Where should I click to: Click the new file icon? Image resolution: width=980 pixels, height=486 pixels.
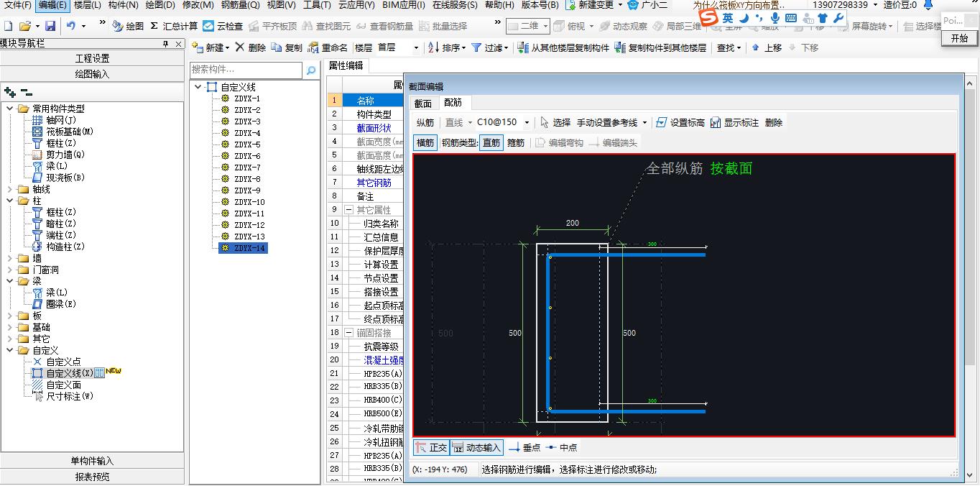click(x=9, y=26)
